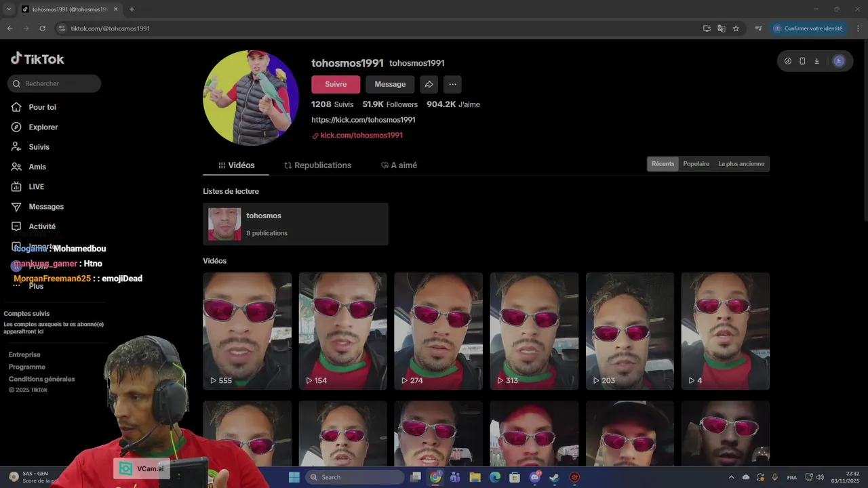Click Confirmer votre identité button
The height and width of the screenshot is (488, 868).
pyautogui.click(x=808, y=28)
